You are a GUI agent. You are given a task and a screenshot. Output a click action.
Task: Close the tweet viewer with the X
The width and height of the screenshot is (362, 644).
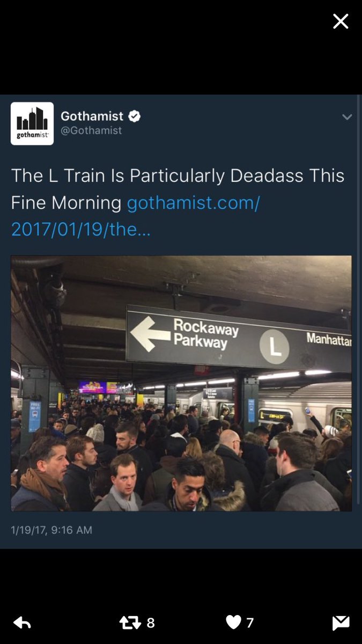341,21
